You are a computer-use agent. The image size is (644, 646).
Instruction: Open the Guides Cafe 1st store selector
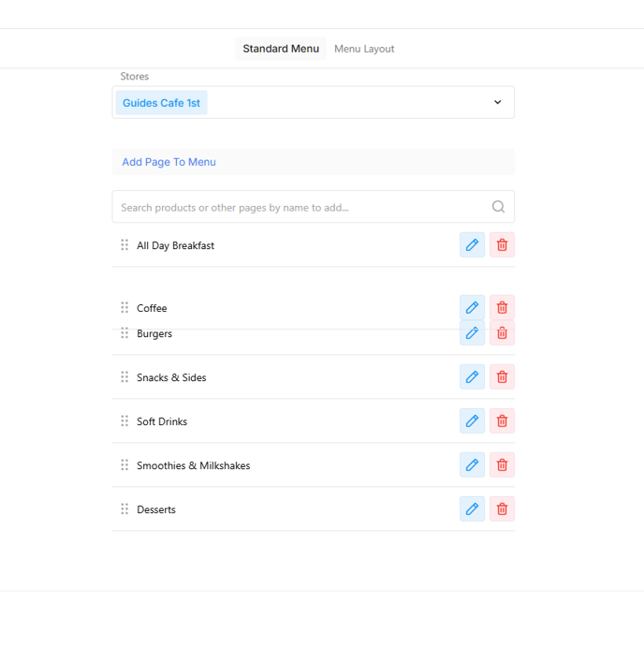click(x=161, y=103)
